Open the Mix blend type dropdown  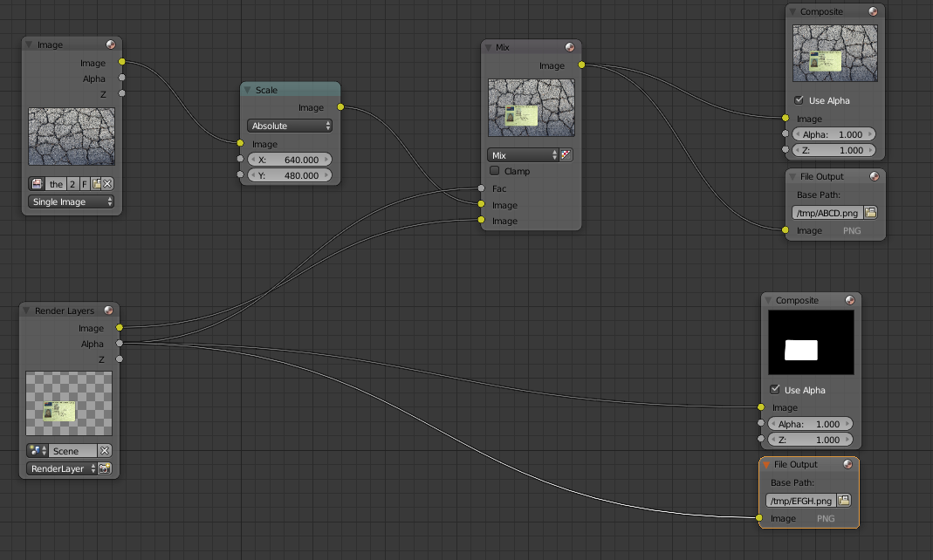[523, 155]
